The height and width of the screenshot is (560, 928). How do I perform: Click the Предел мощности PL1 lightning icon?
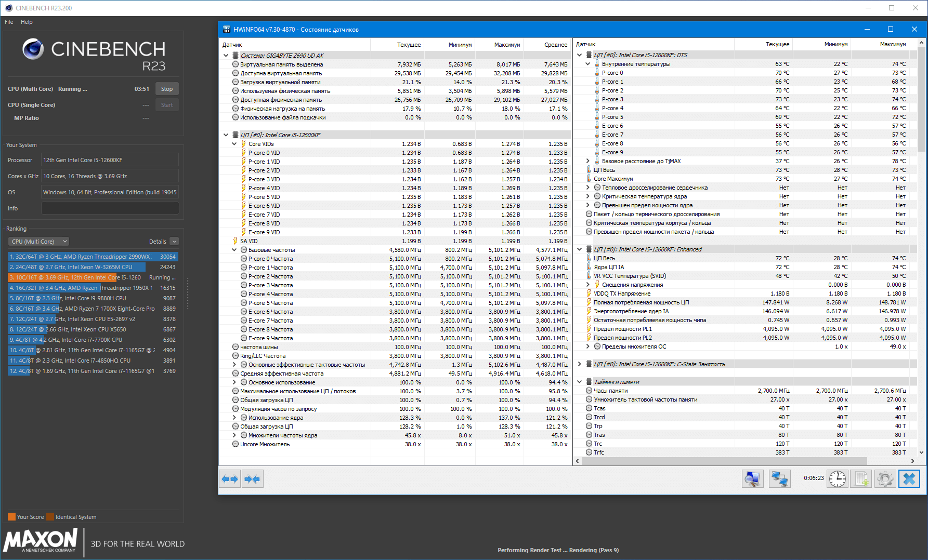point(589,329)
